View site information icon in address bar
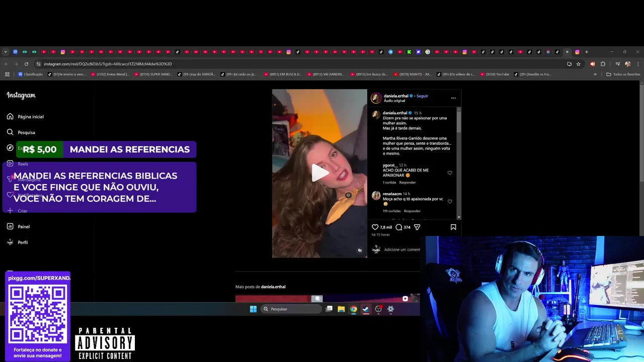 point(38,64)
